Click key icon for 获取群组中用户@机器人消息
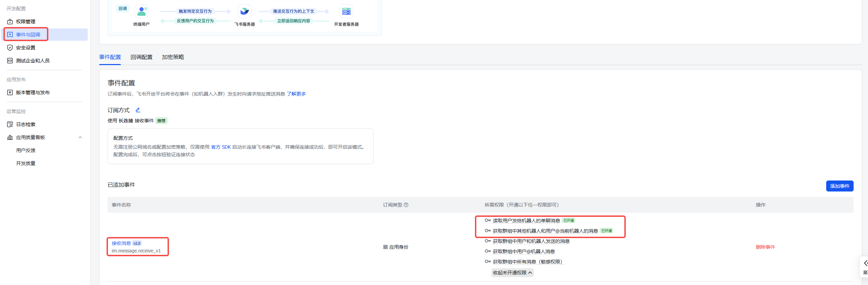Image resolution: width=868 pixels, height=285 pixels. click(488, 251)
